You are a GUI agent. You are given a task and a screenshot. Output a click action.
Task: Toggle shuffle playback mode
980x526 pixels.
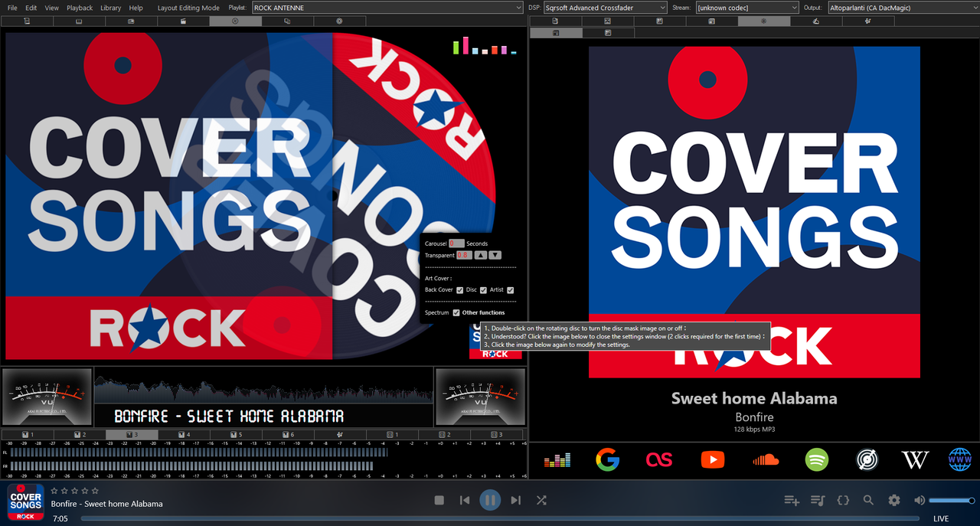pos(541,500)
